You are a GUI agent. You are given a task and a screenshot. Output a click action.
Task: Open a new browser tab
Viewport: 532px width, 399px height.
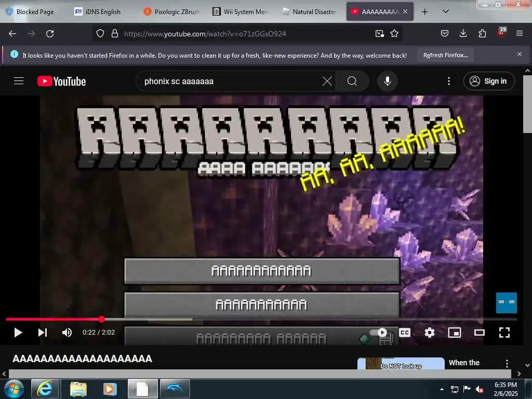coord(424,12)
